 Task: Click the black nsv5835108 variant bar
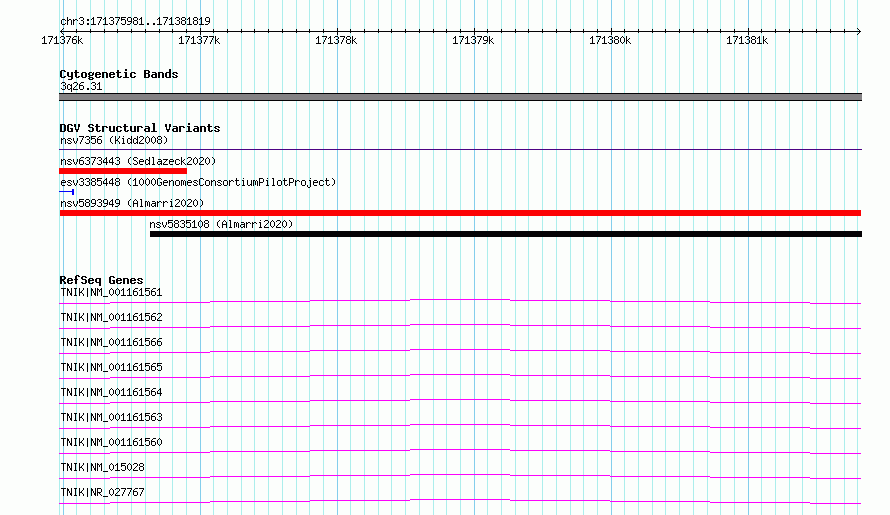(506, 234)
